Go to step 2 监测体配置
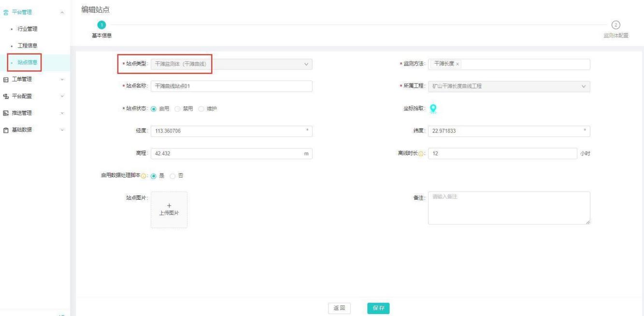This screenshot has width=644, height=316. (615, 25)
